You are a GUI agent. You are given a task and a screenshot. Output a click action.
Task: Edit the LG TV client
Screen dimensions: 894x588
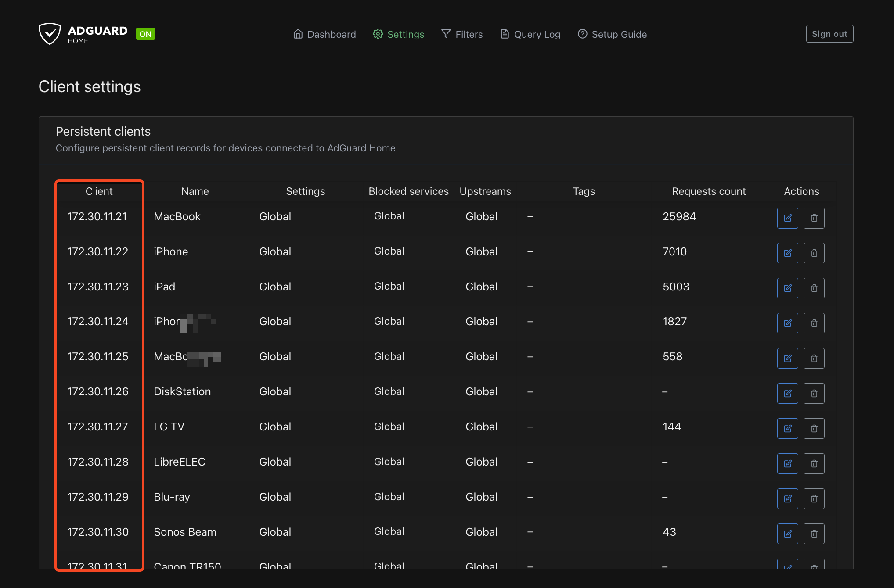787,429
